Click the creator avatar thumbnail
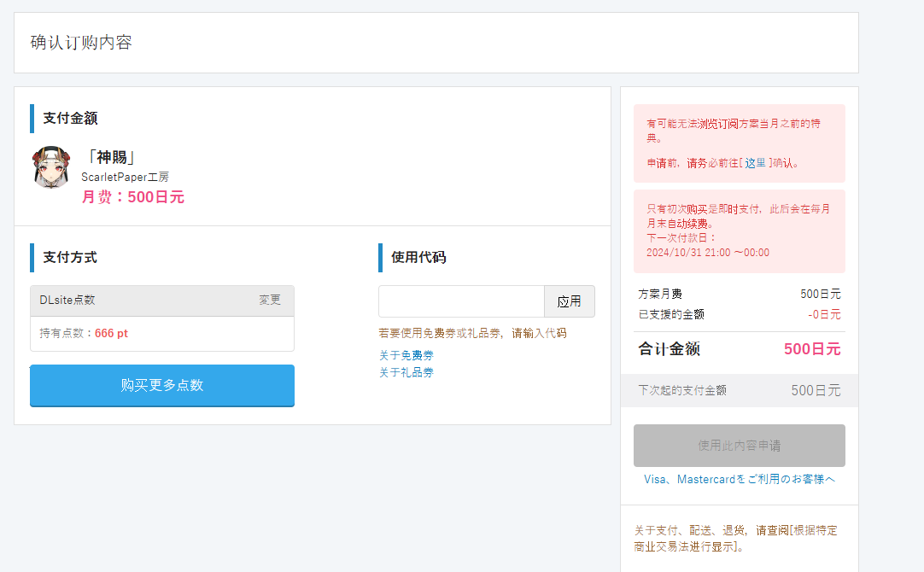This screenshot has height=572, width=924. (x=51, y=167)
